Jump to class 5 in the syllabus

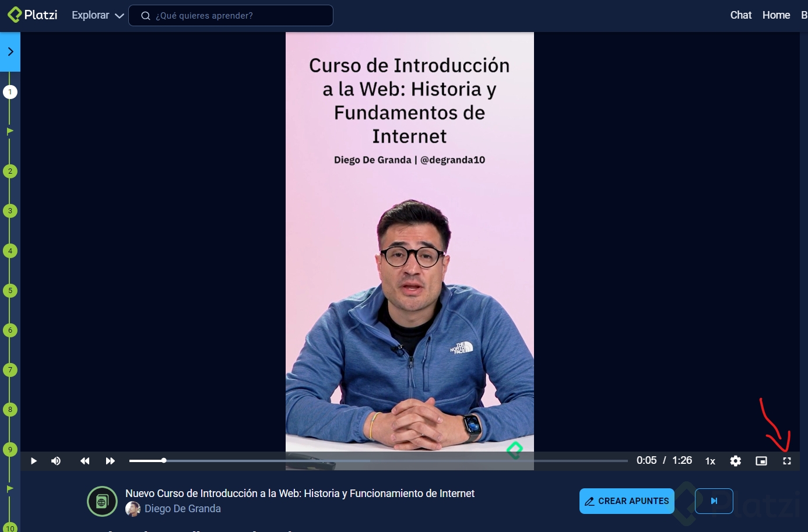click(x=10, y=291)
